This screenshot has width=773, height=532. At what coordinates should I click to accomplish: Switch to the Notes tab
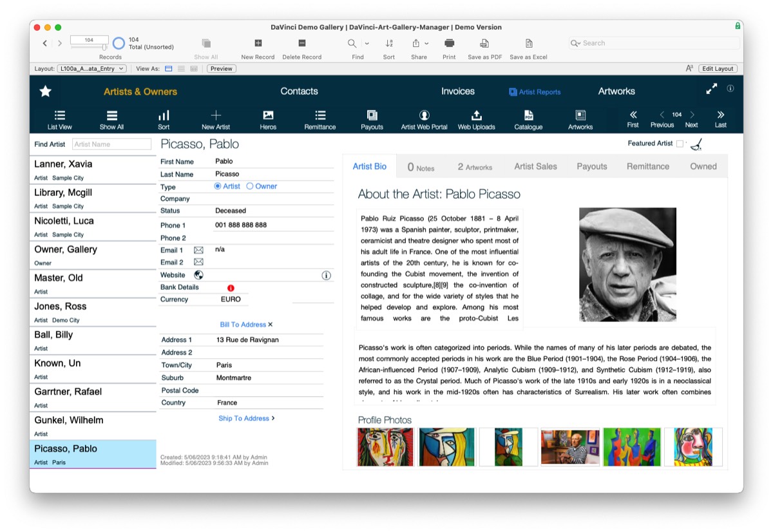tap(421, 167)
